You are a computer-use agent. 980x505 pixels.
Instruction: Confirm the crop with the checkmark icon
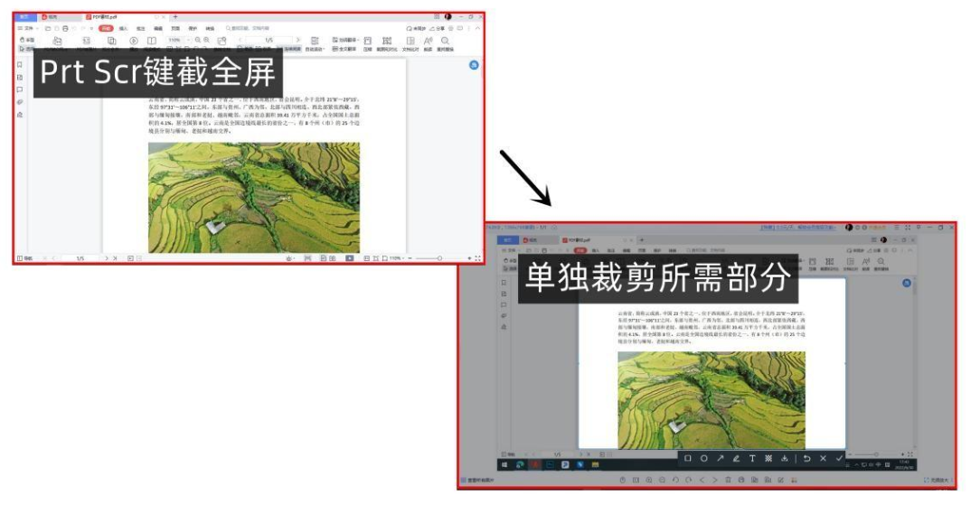pos(839,459)
